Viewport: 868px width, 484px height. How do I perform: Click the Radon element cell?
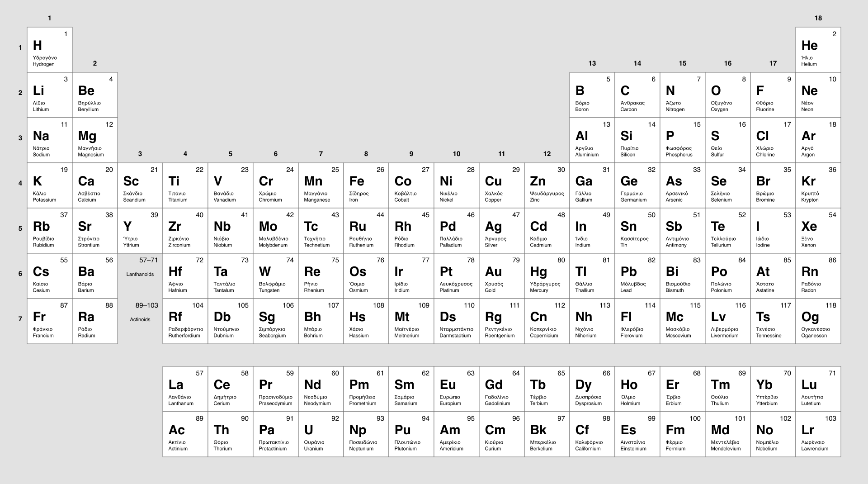818,276
